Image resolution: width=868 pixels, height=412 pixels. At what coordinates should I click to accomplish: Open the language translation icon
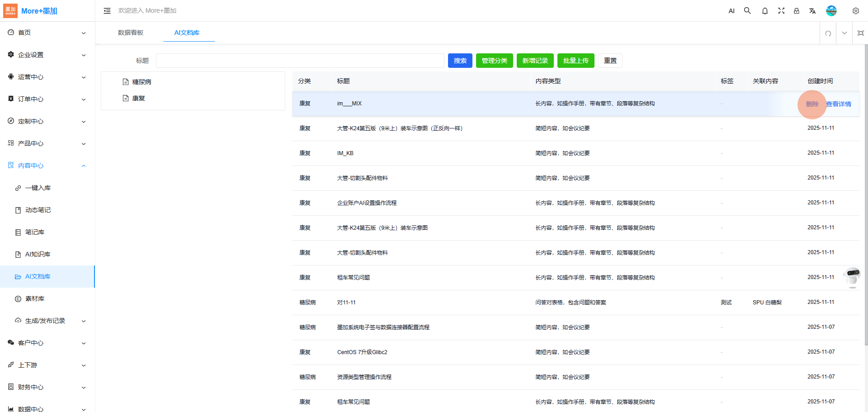pos(812,11)
